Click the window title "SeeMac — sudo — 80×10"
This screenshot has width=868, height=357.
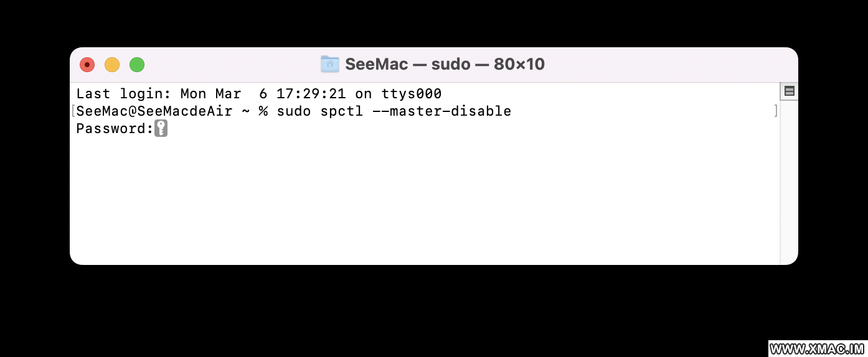tap(445, 64)
